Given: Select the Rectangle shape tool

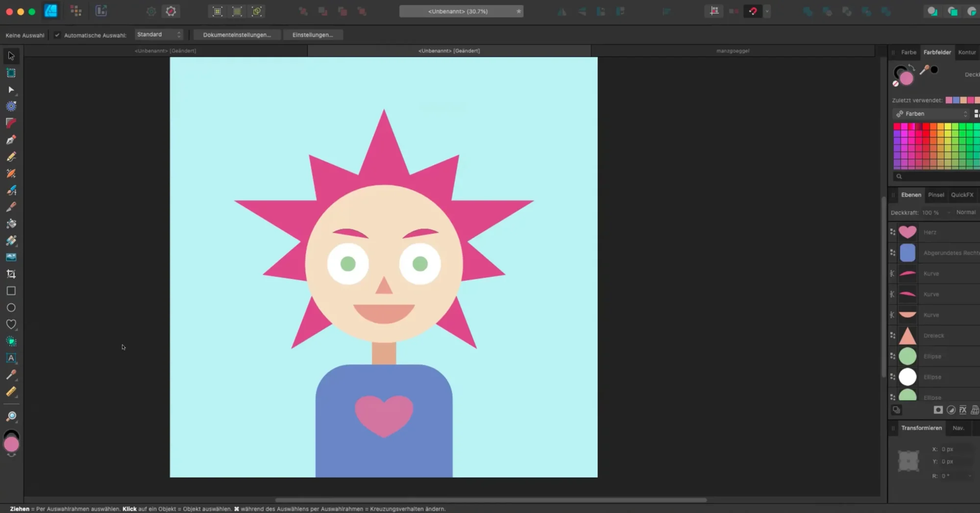Looking at the screenshot, I should (x=11, y=291).
